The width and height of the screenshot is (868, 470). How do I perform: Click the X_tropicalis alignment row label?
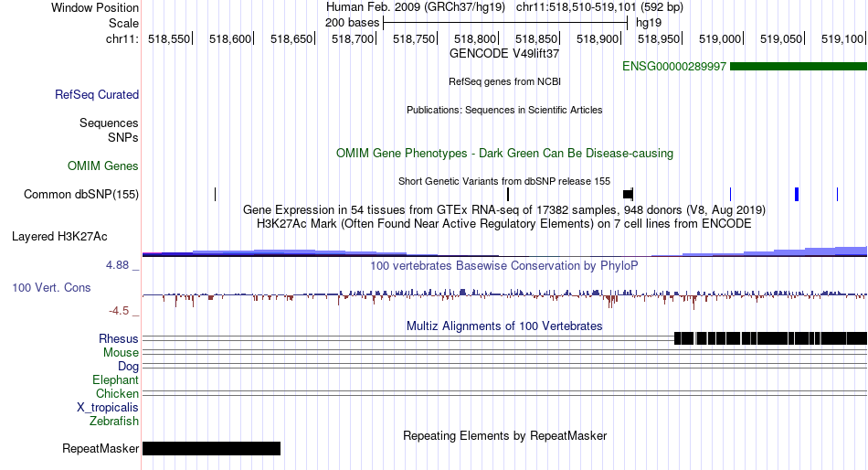tap(108, 408)
